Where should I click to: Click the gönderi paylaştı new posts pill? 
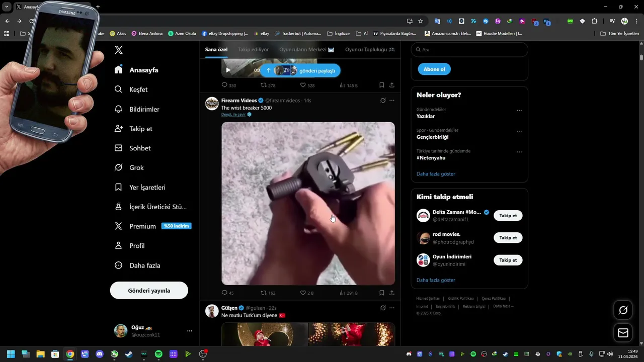(300, 71)
